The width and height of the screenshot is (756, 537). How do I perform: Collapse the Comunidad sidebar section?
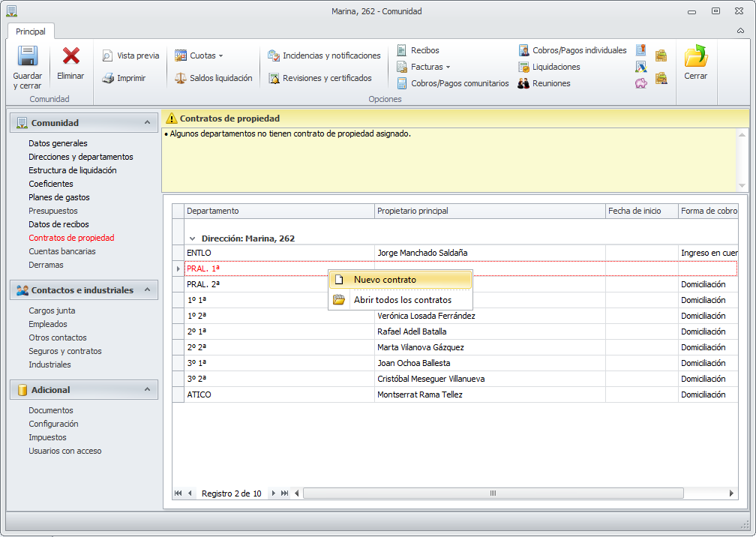[147, 122]
